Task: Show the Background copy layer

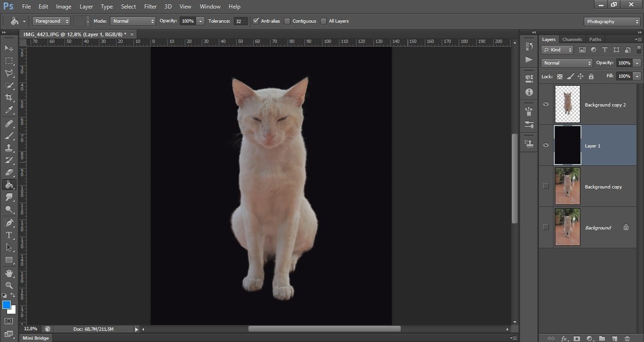Action: pyautogui.click(x=546, y=186)
